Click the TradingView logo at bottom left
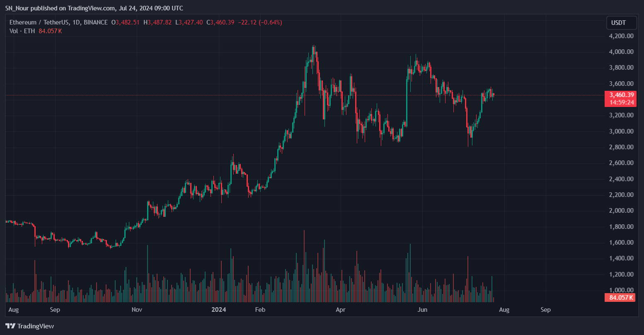The image size is (644, 335). [x=29, y=326]
